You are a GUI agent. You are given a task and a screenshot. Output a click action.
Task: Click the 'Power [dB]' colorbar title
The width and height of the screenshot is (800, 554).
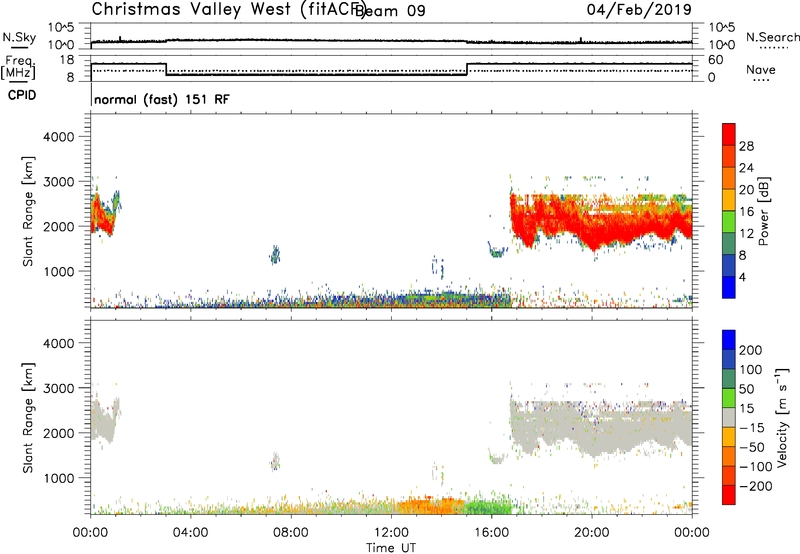[763, 211]
